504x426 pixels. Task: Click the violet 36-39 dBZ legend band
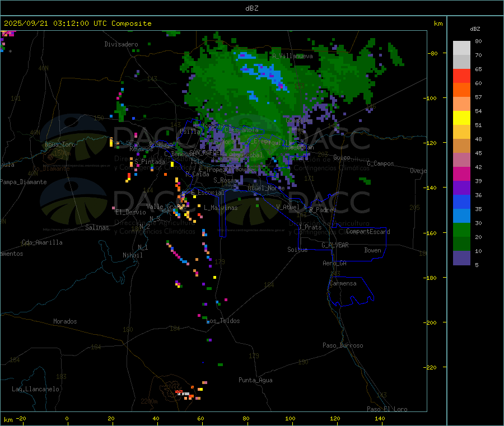coord(461,188)
